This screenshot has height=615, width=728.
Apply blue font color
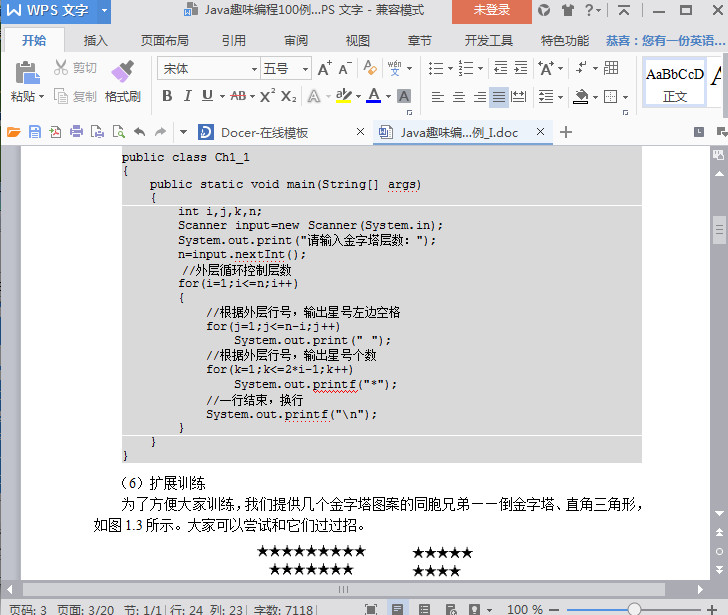pyautogui.click(x=373, y=96)
